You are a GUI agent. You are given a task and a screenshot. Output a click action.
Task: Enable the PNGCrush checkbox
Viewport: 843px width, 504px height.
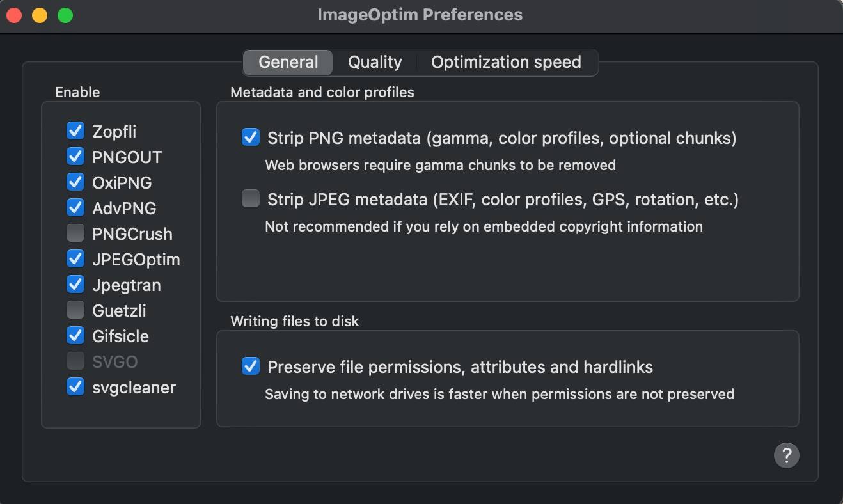75,233
